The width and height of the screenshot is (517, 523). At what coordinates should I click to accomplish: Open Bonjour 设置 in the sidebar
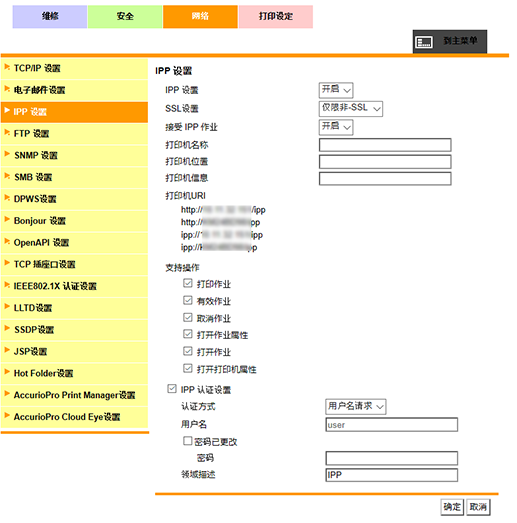point(74,221)
